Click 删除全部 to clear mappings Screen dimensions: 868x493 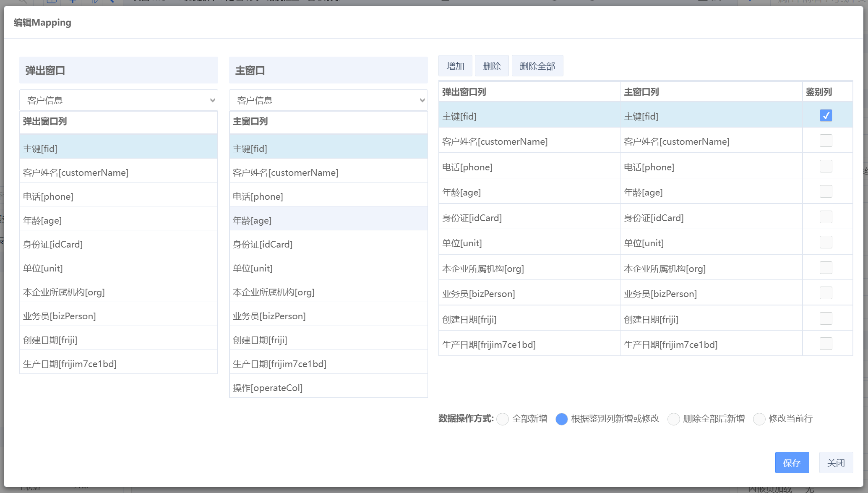[x=537, y=66]
